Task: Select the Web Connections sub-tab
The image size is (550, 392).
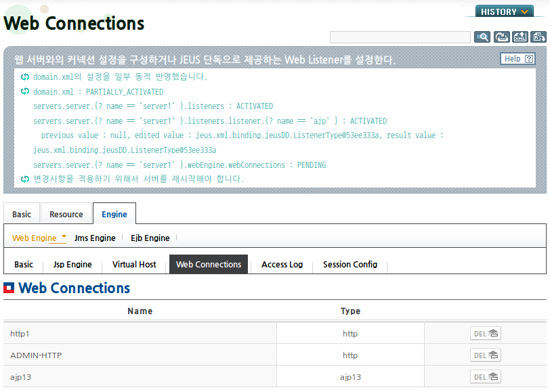Action: [x=209, y=264]
